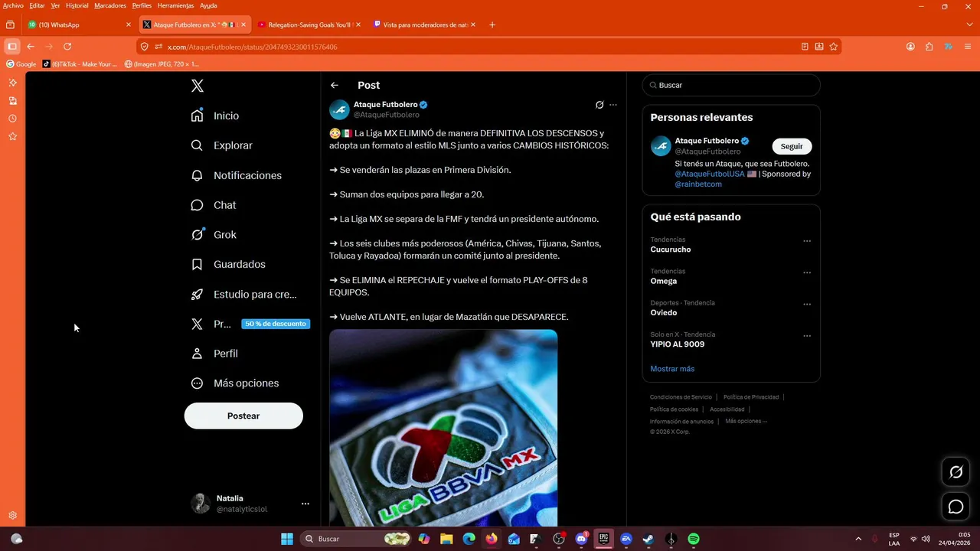Open more options for YIPIO AL 9009 trend
Viewport: 980px width, 551px height.
(807, 336)
